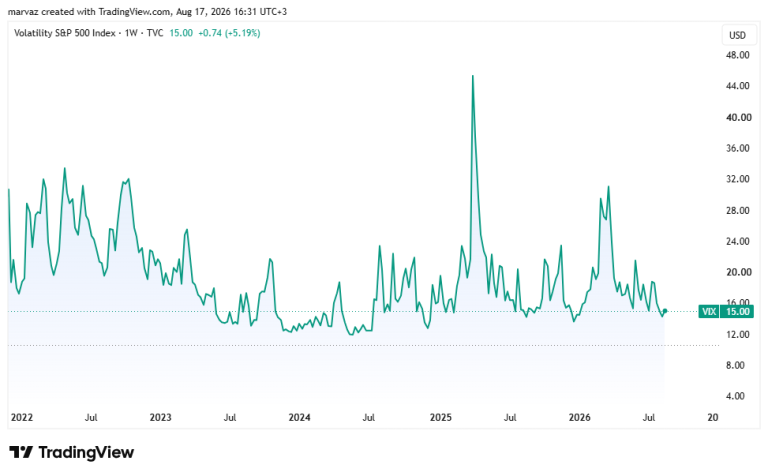Screen dimensions: 768x476
Task: Click the last data point marker on chart
Action: coord(665,311)
